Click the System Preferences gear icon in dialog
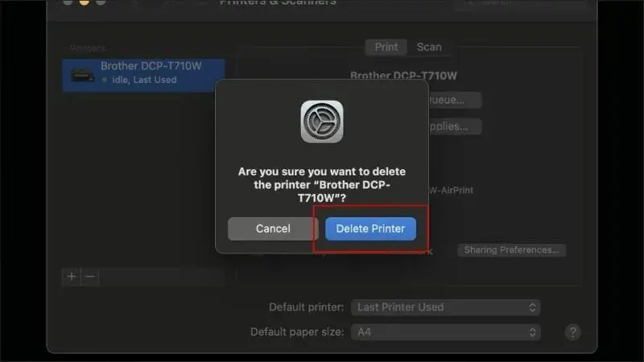This screenshot has height=362, width=644. point(322,122)
